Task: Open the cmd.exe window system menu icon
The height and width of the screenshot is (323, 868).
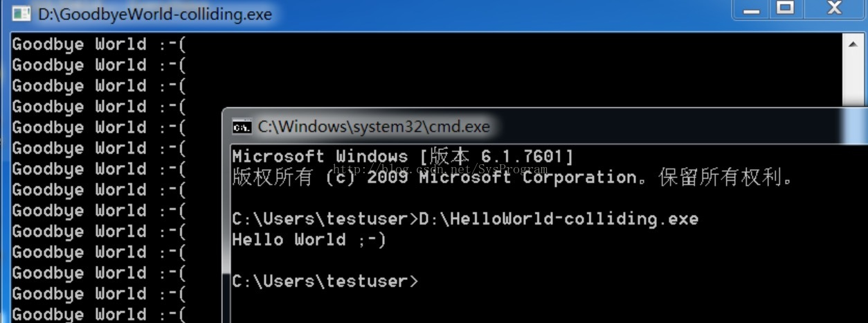Action: point(242,127)
